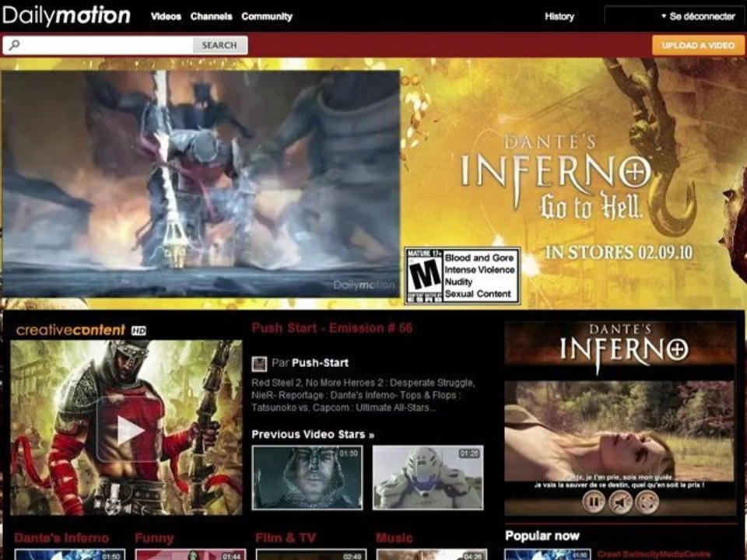Open the Videos menu
This screenshot has width=747, height=560.
[166, 16]
